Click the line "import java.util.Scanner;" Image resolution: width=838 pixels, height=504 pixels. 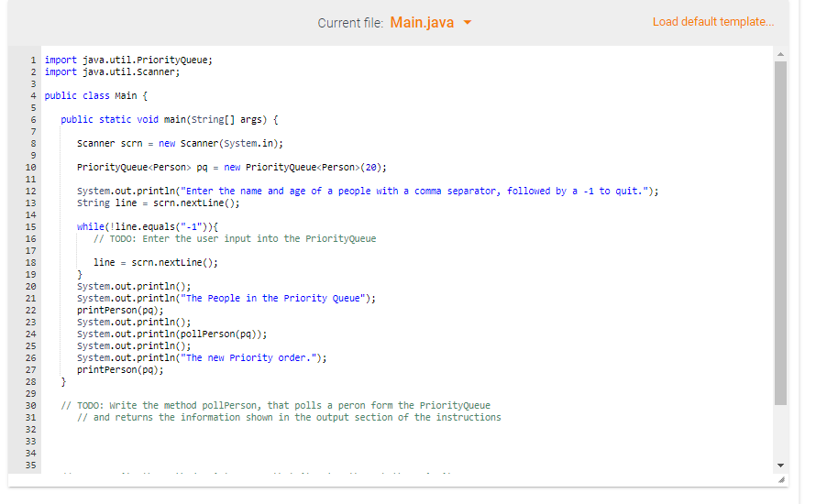[112, 71]
